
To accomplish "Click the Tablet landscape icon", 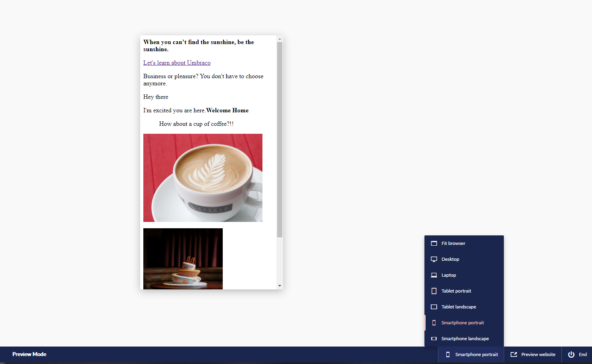I will pyautogui.click(x=434, y=306).
